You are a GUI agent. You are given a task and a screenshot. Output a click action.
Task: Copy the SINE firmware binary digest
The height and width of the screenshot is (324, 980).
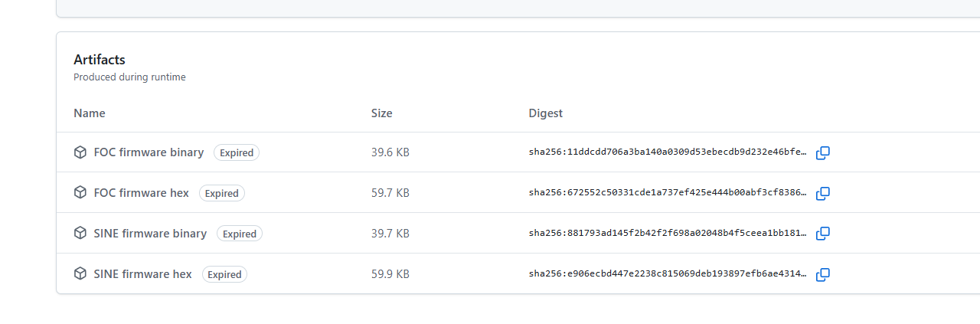823,234
